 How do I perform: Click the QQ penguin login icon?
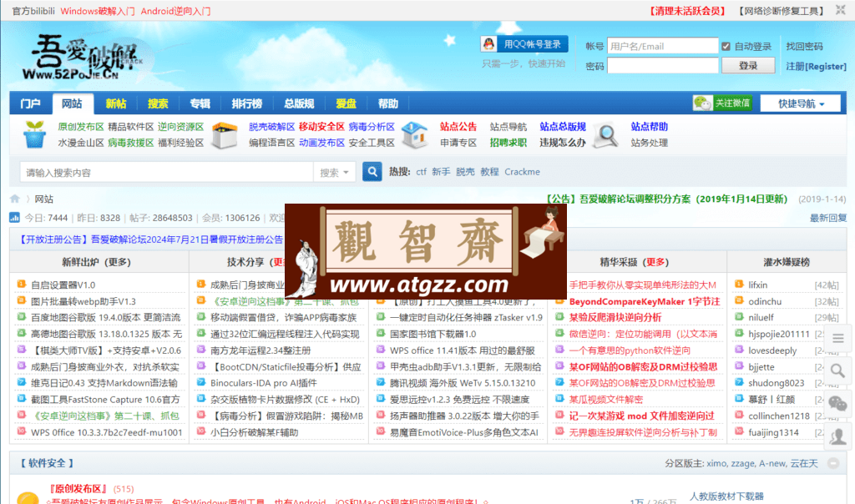pyautogui.click(x=489, y=44)
